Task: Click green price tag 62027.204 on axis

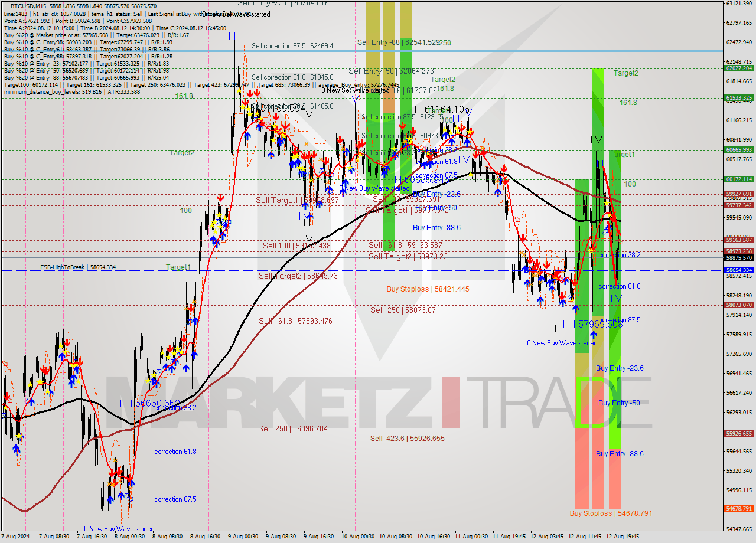Action: click(739, 68)
